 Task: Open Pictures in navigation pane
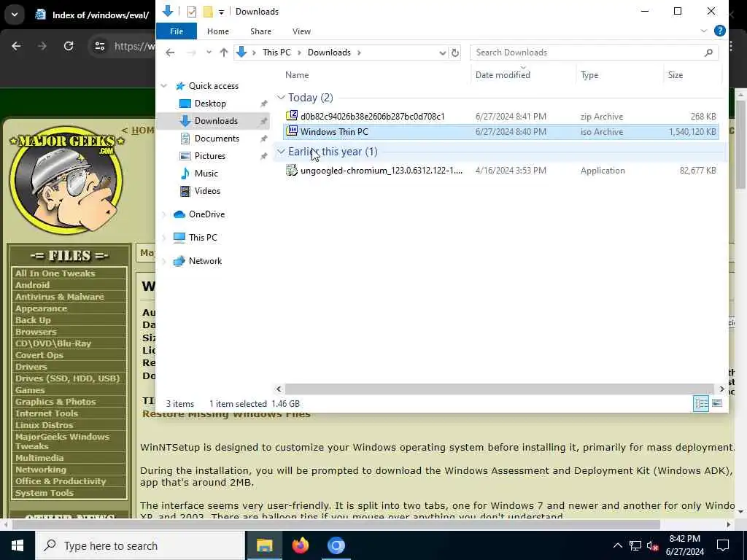point(209,156)
